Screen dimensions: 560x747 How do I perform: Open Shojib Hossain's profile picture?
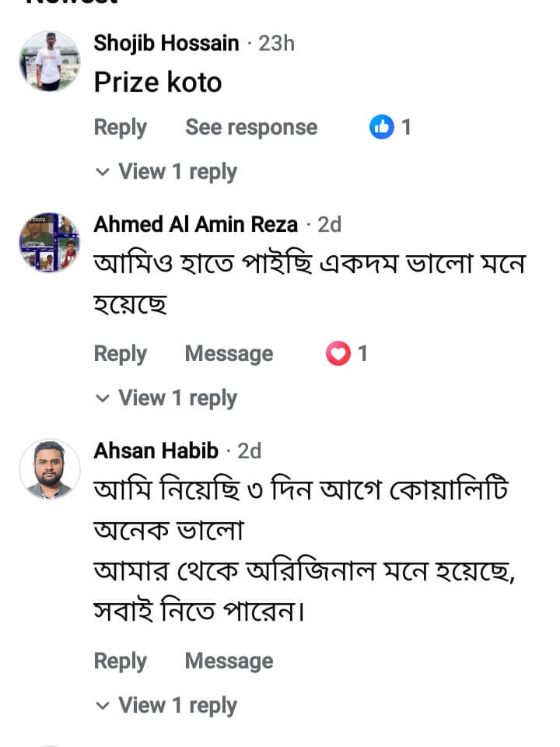point(50,62)
